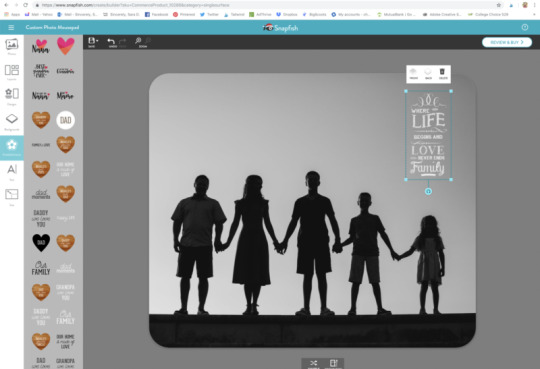Add the pink heart embellishment

[x=65, y=46]
